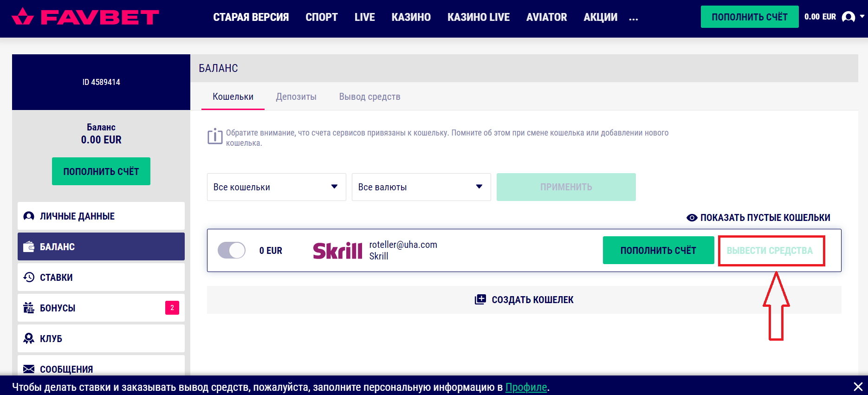This screenshot has width=868, height=395.
Task: Go to 'СПОРТ' section
Action: [322, 17]
